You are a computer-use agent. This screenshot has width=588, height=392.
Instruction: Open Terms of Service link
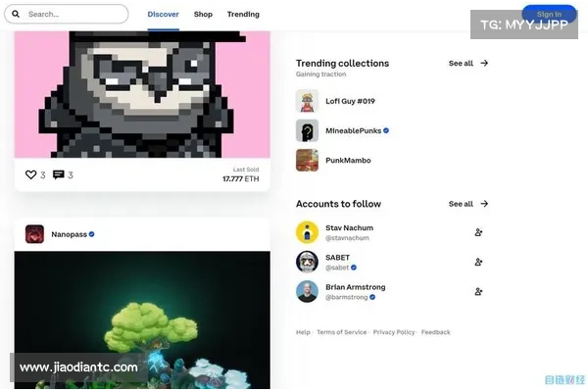click(x=342, y=332)
